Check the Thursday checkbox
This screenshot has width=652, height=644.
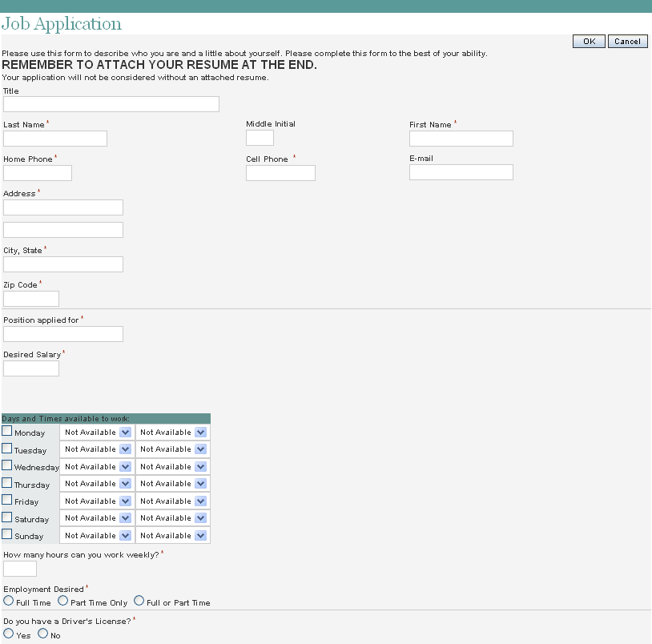tap(6, 483)
